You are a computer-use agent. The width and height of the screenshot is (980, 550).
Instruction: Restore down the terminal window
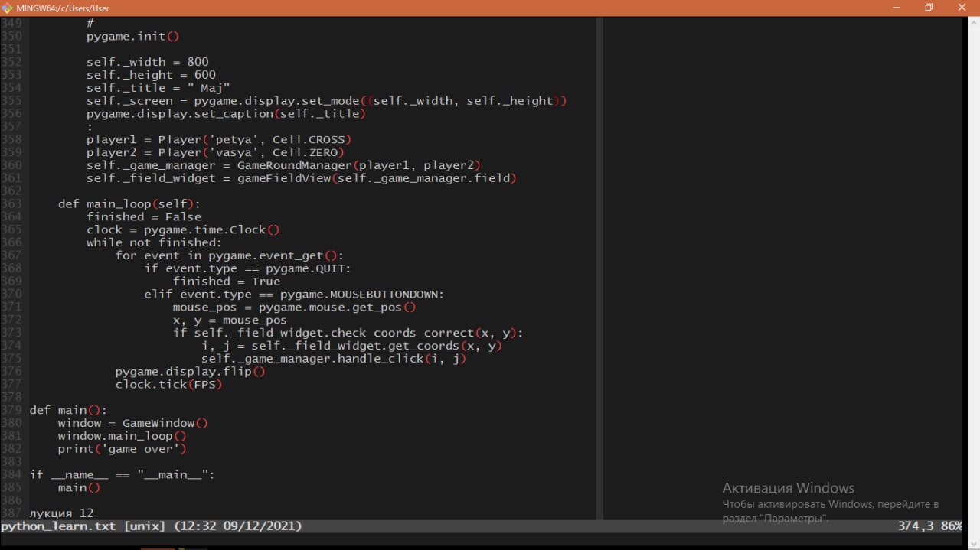(929, 8)
